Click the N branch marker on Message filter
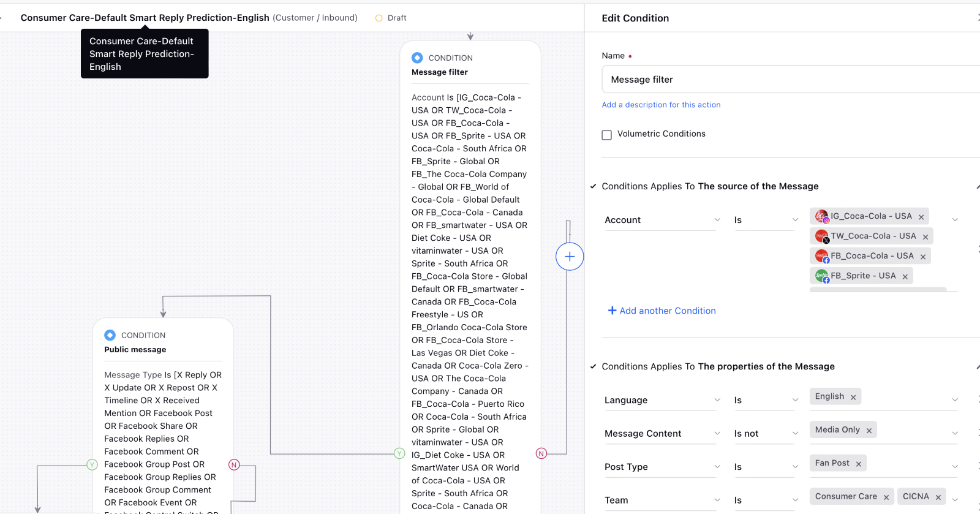 pos(541,453)
